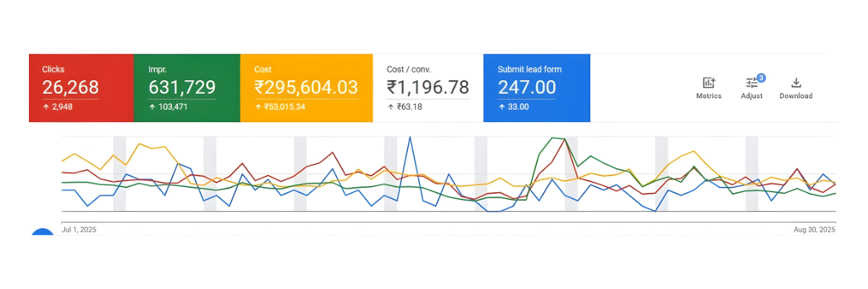Click the 103,471 impressions change indicator
Image resolution: width=868 pixels, height=289 pixels.
tap(172, 107)
